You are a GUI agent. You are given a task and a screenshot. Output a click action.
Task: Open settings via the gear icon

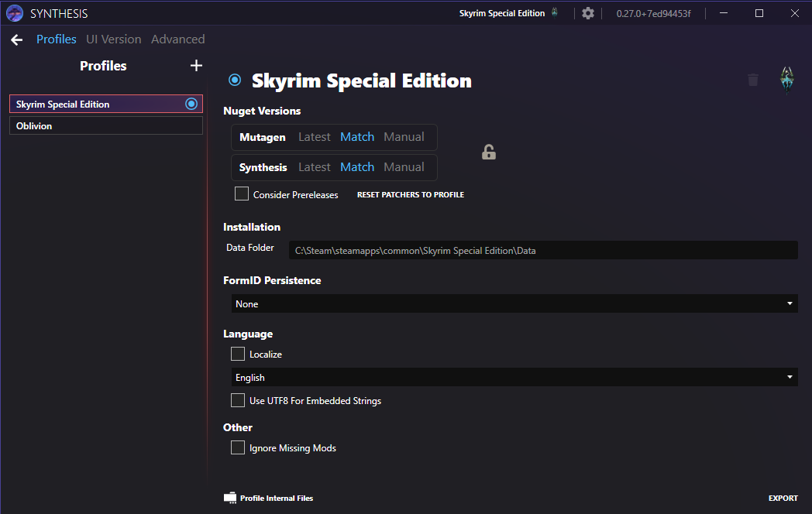point(588,13)
